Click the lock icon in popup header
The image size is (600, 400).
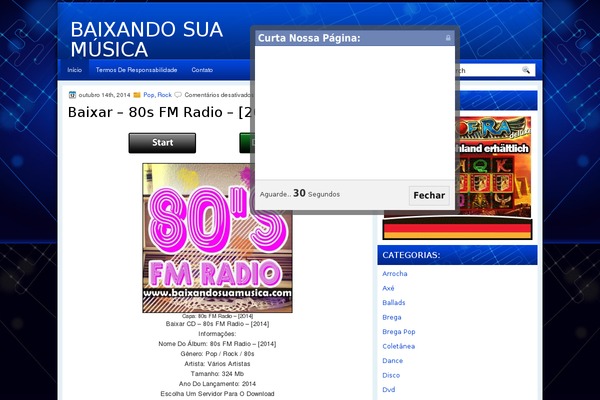click(448, 38)
